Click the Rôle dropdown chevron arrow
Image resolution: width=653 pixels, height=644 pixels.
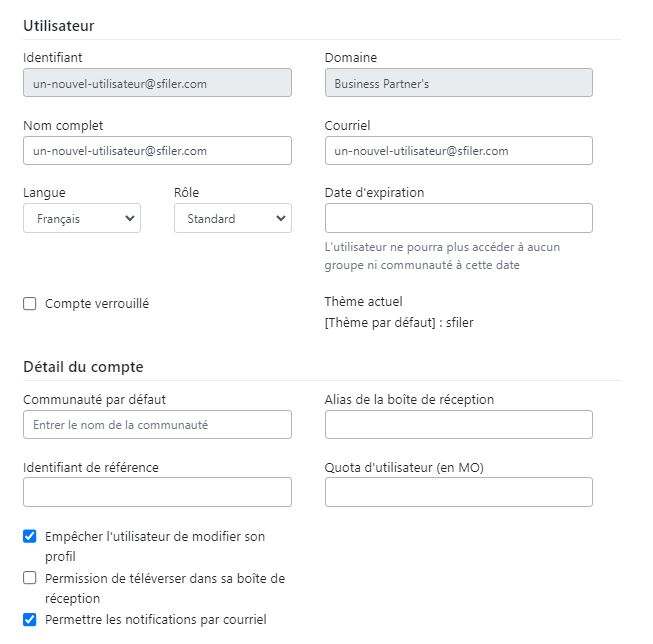281,218
